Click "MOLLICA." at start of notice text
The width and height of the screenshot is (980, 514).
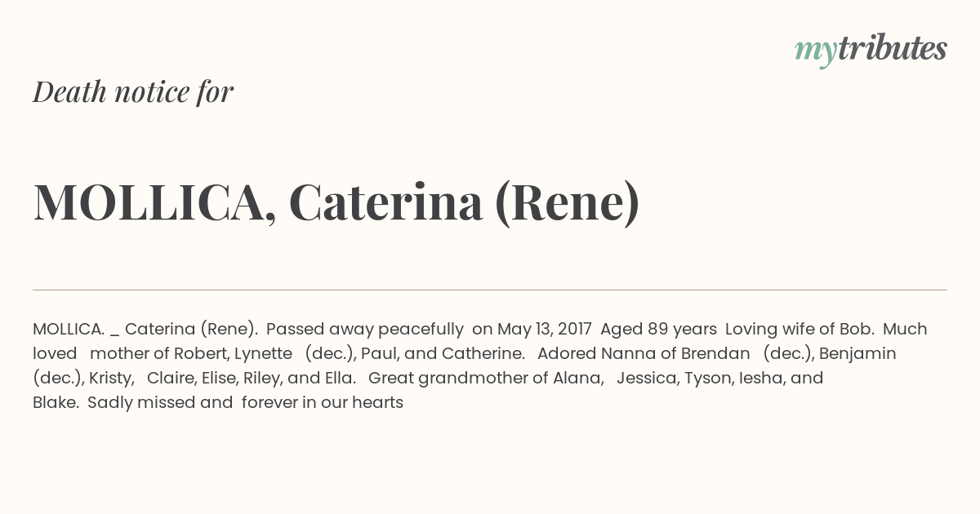coord(69,329)
